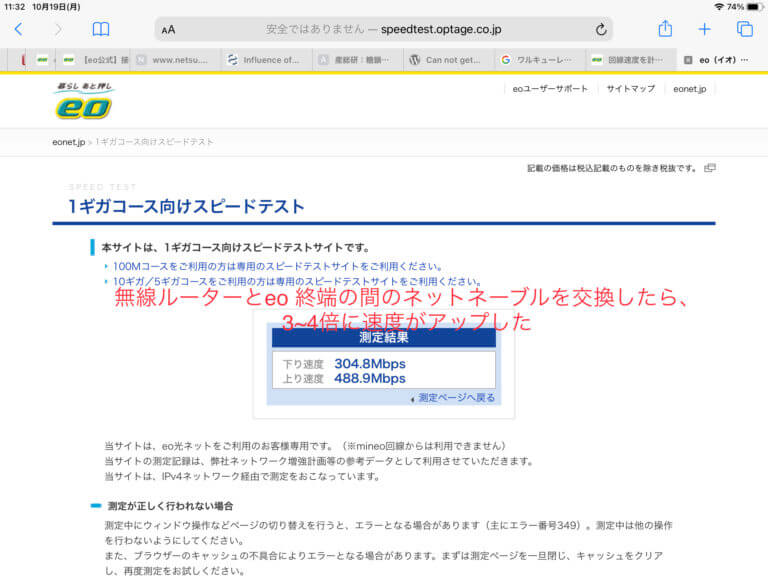Screen dimensions: 768x576
Task: Click the 488.9Mbps upload speed value
Action: tap(370, 379)
